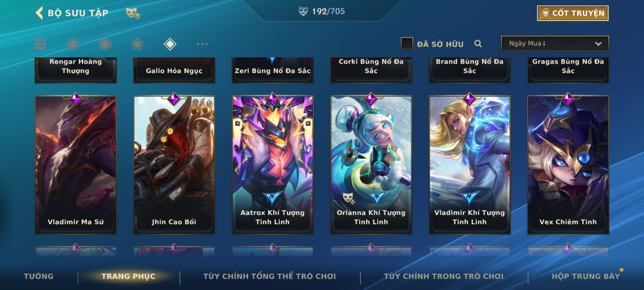
Task: Open the three-dots more filters icon
Action: pos(202,44)
